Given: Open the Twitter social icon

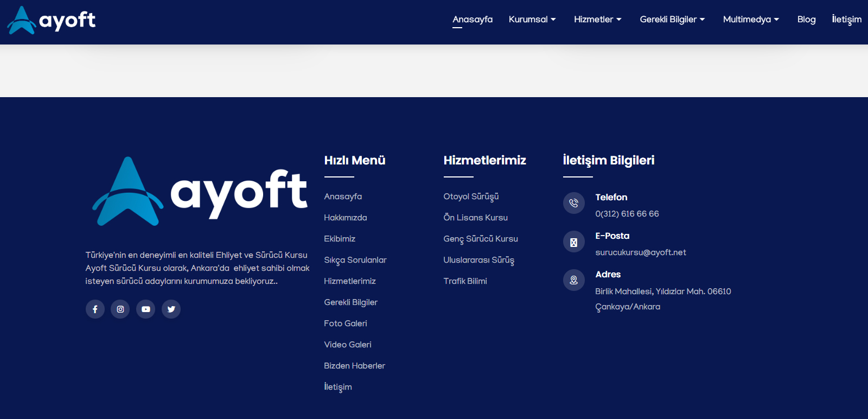Looking at the screenshot, I should tap(171, 309).
